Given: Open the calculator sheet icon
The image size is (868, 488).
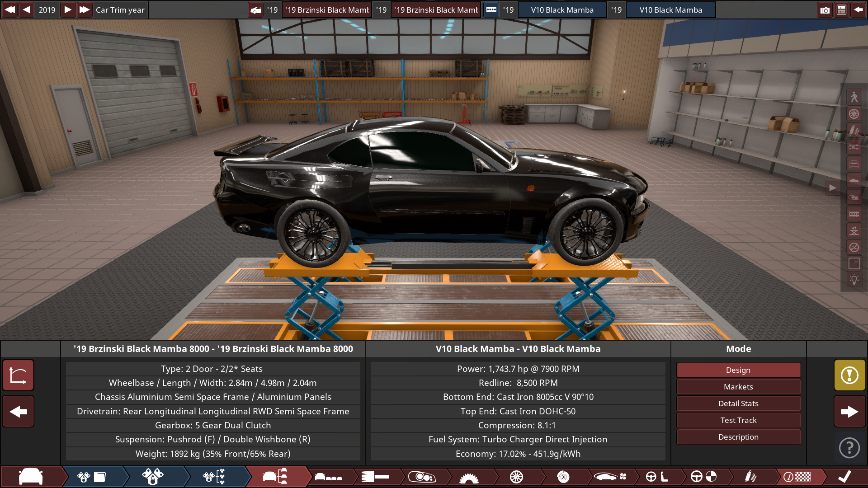Looking at the screenshot, I should click(x=841, y=10).
